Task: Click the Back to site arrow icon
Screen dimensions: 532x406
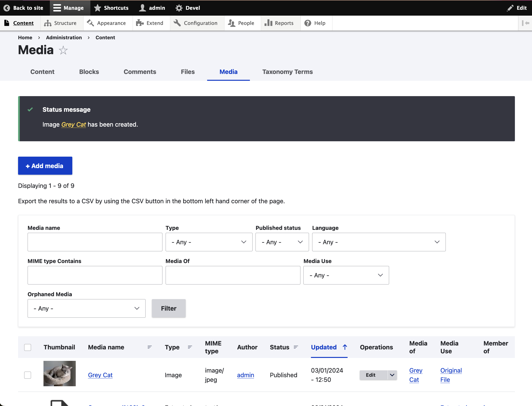Action: tap(7, 8)
